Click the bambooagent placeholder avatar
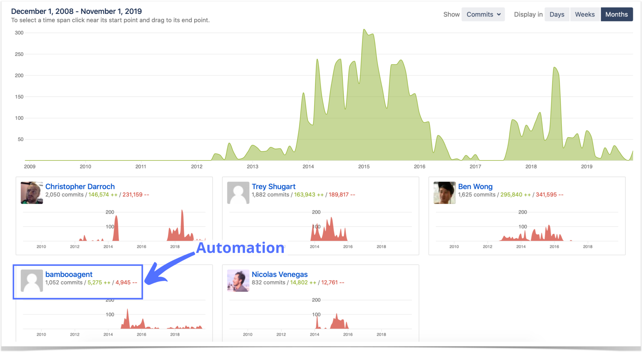Viewport: 644px width, 353px height. point(31,280)
